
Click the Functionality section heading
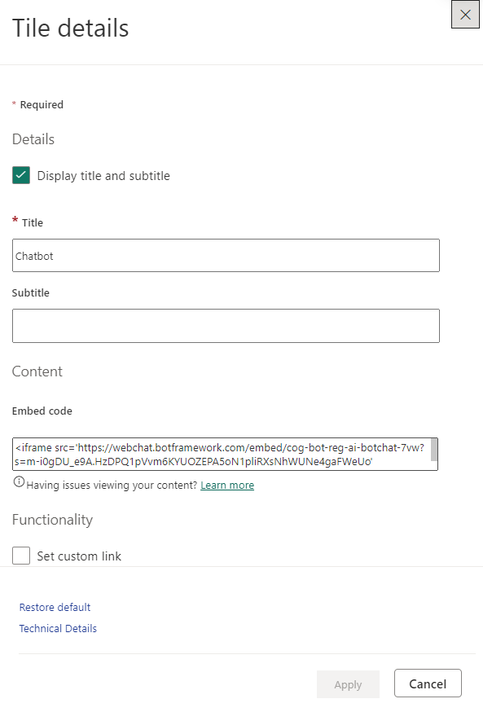coord(52,519)
